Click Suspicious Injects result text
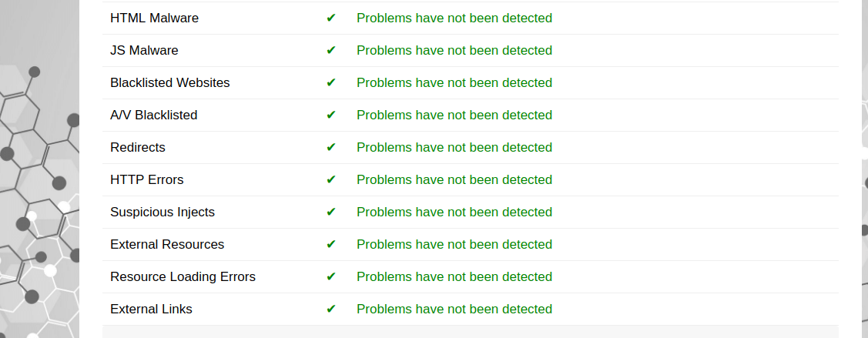Screen dimensions: 868x338 coord(454,213)
